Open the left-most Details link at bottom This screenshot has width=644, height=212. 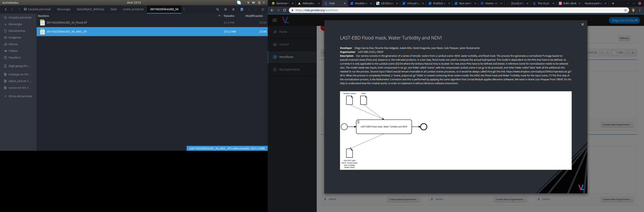click(332, 199)
